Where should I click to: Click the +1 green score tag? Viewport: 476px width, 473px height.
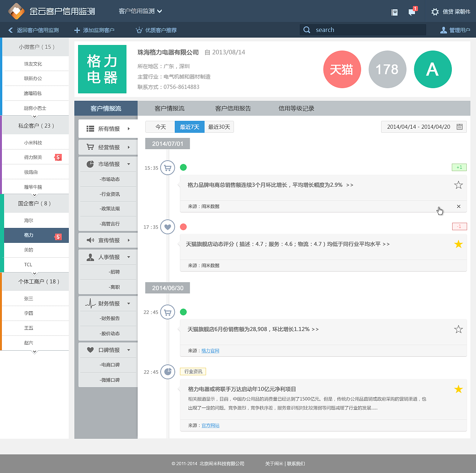pos(459,167)
